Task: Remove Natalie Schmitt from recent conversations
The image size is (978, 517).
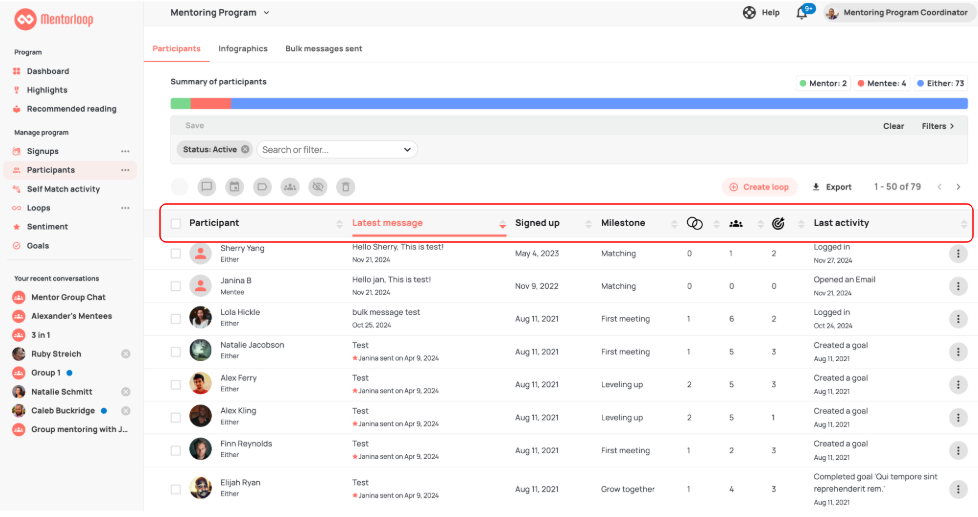Action: (x=125, y=392)
